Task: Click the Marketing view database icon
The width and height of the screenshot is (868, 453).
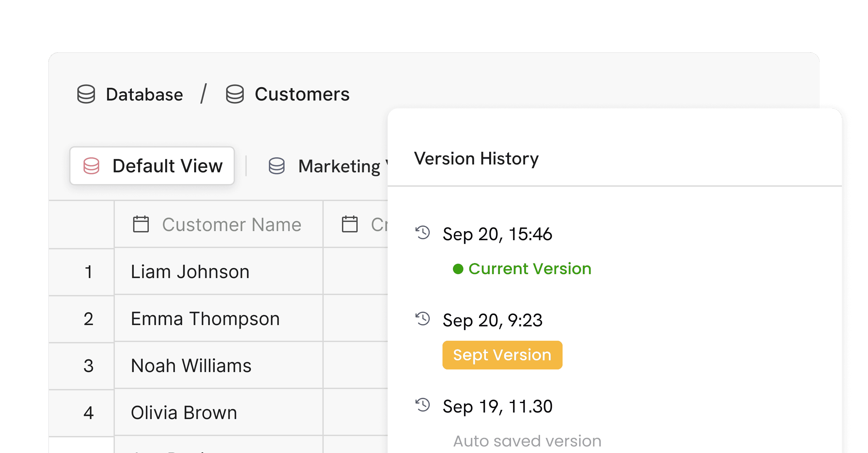Action: (277, 166)
